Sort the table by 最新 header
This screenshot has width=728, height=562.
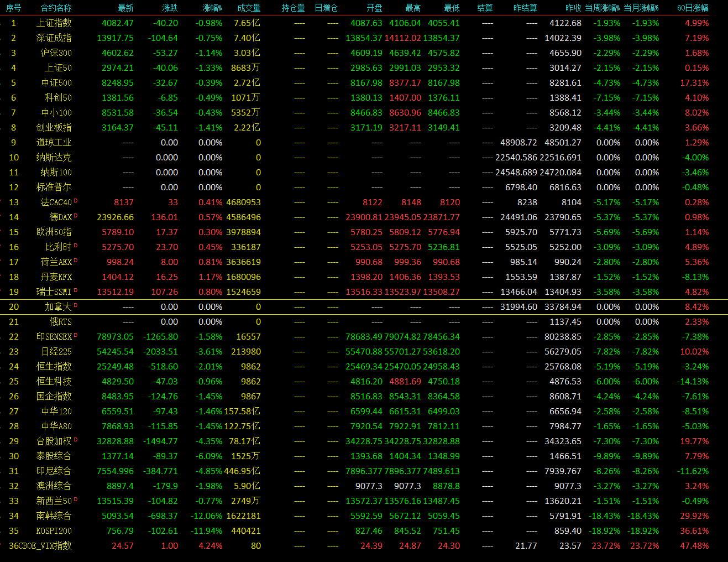coord(126,8)
